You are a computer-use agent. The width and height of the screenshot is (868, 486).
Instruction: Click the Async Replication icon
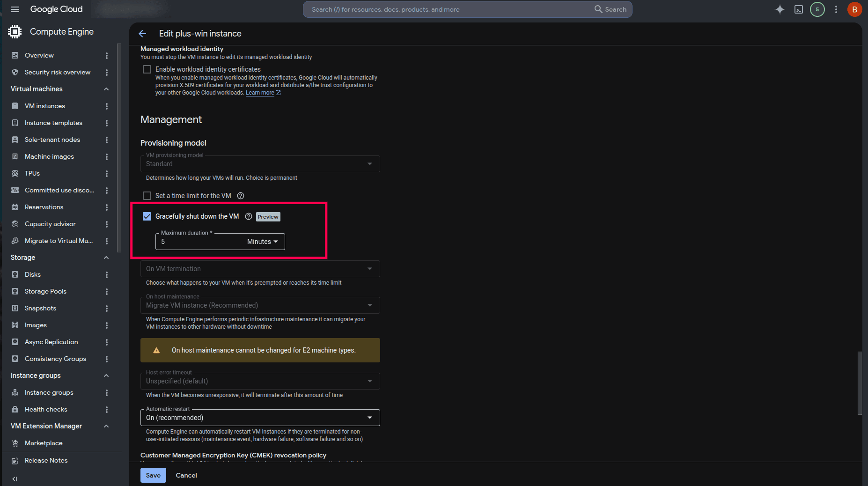(15, 342)
